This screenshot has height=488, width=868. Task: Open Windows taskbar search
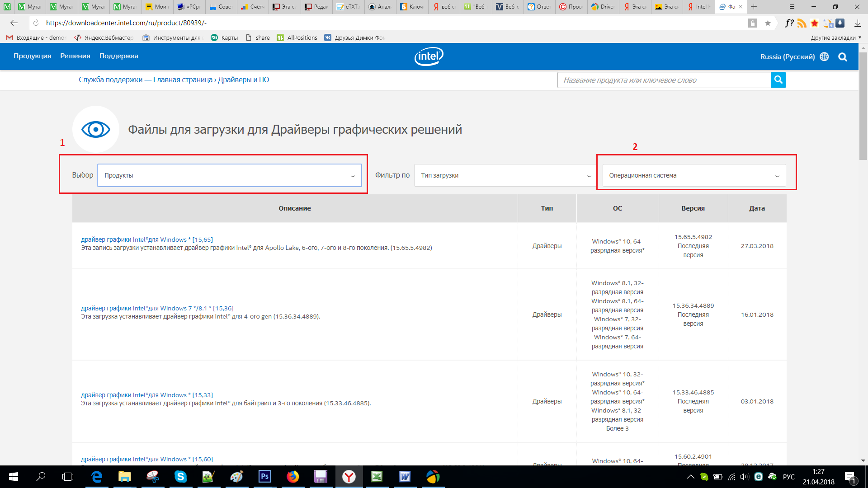coord(41,477)
